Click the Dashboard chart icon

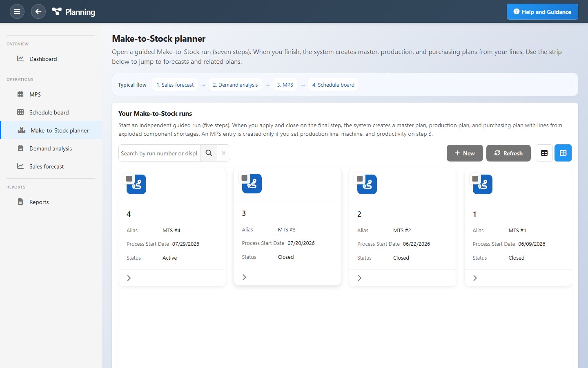pos(20,58)
